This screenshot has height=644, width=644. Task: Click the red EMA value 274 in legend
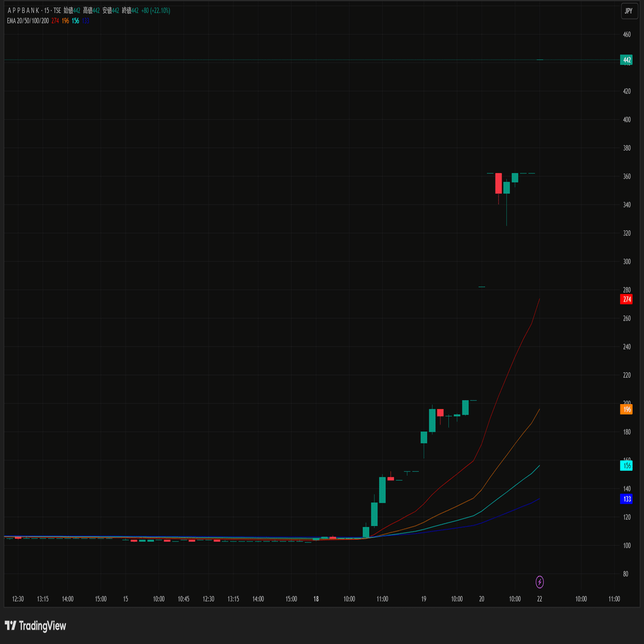coord(55,21)
